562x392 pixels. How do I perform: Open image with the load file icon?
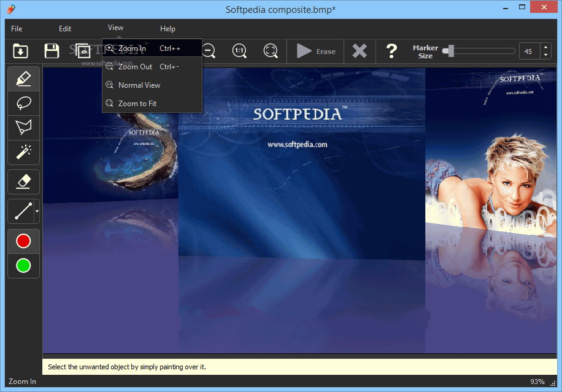pos(20,51)
